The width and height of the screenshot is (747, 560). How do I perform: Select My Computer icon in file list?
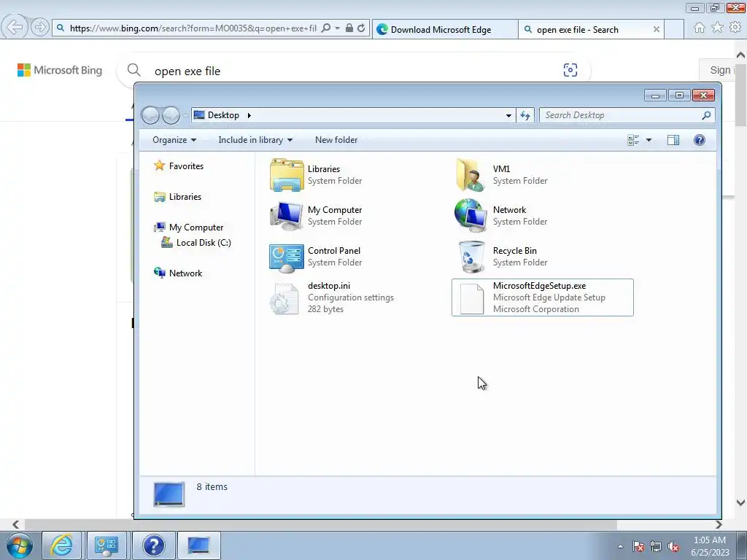click(286, 216)
